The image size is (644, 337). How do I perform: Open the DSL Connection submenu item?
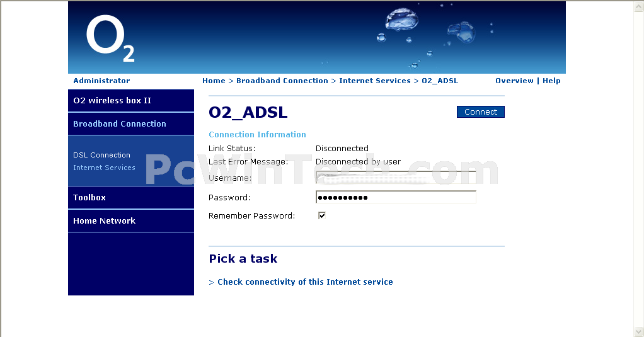click(101, 155)
